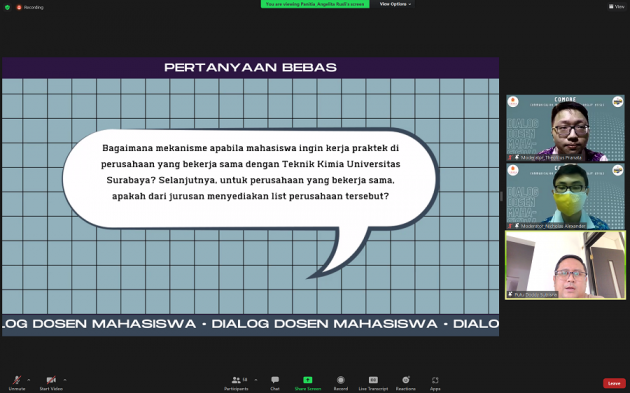
Task: Expand video options arrow beside Start Video
Action: click(x=65, y=379)
